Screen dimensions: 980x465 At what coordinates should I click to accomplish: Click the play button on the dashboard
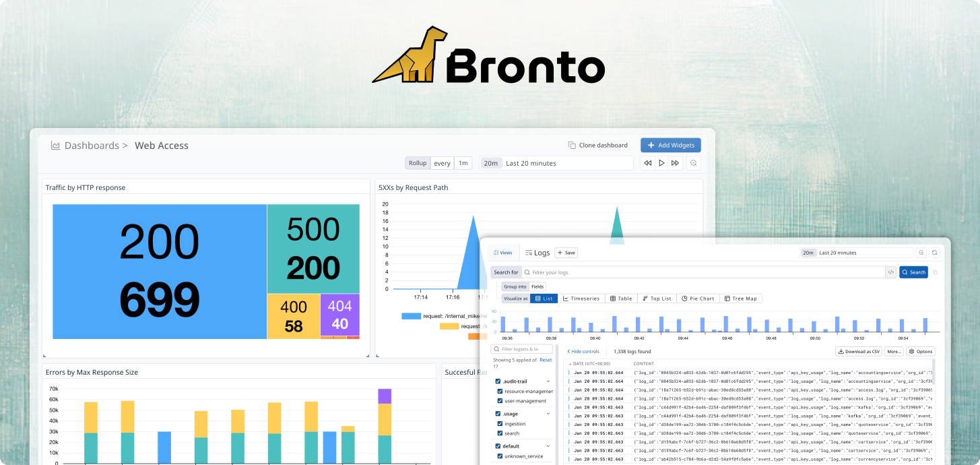(x=661, y=163)
